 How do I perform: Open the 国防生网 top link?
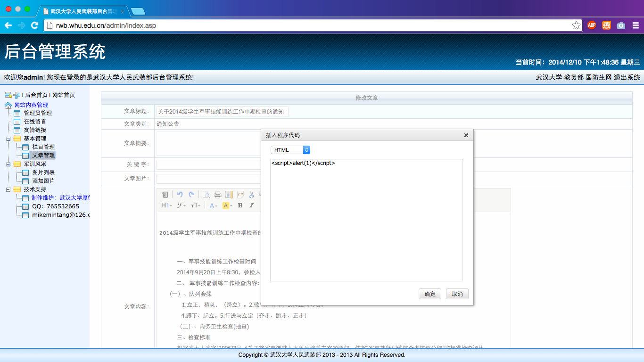pyautogui.click(x=599, y=78)
